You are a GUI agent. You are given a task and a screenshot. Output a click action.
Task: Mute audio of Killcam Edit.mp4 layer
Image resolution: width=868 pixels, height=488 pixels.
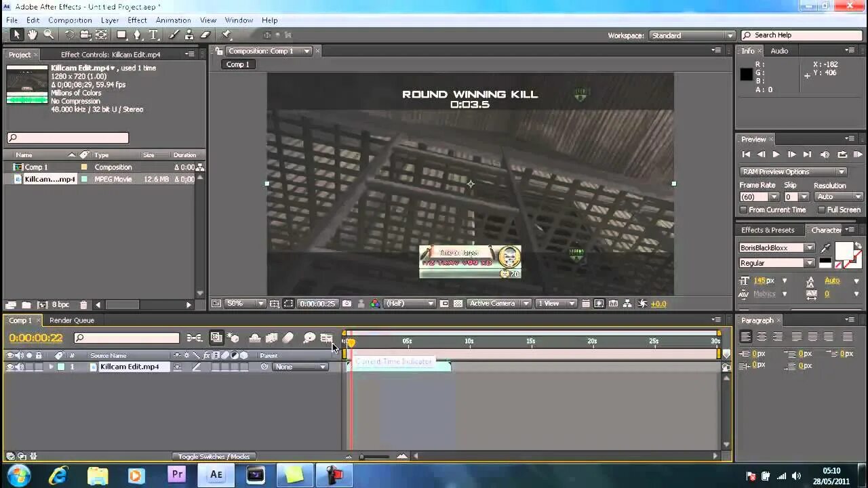[x=20, y=367]
